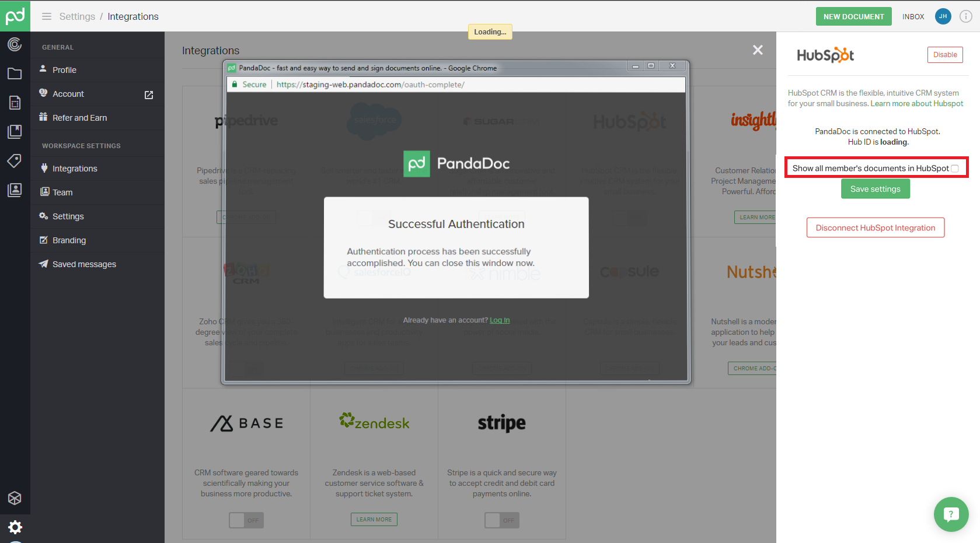Select the BASE integration card logo

point(247,423)
